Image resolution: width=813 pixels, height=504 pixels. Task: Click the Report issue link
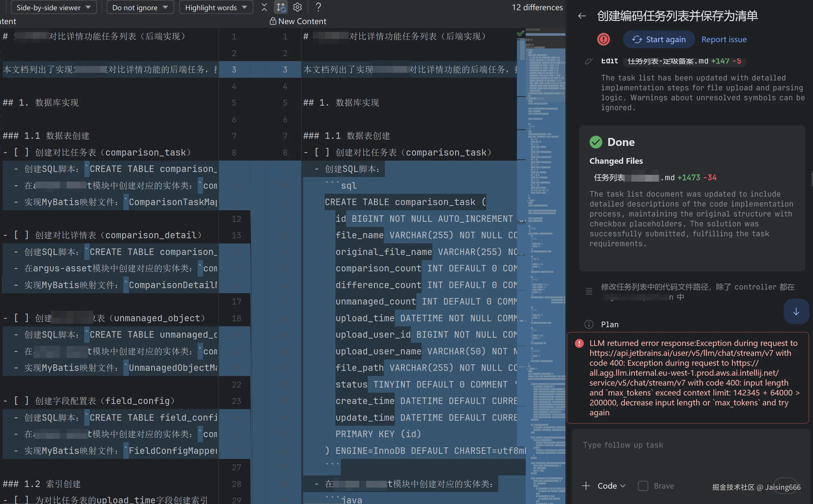[x=724, y=39]
